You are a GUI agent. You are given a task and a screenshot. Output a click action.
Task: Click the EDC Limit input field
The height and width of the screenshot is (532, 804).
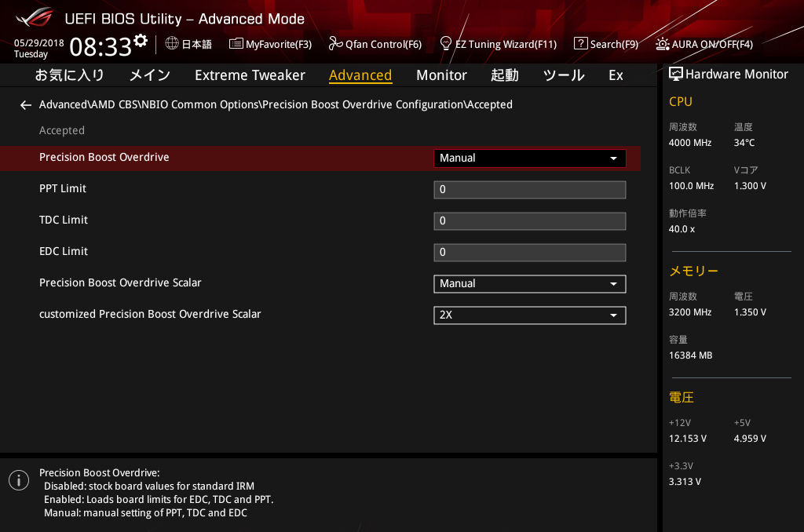coord(530,252)
